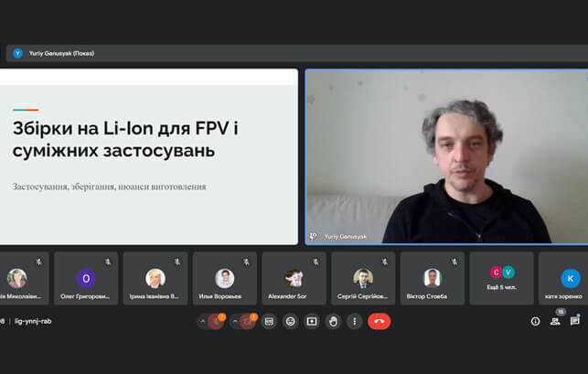Viewport: 588px width, 374px height.
Task: Open the emoji reactions button
Action: click(x=290, y=322)
